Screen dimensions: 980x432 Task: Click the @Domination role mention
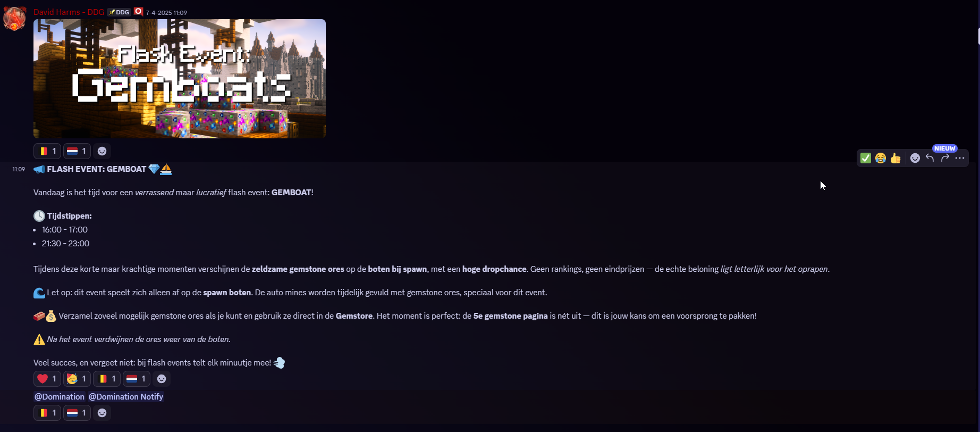60,396
